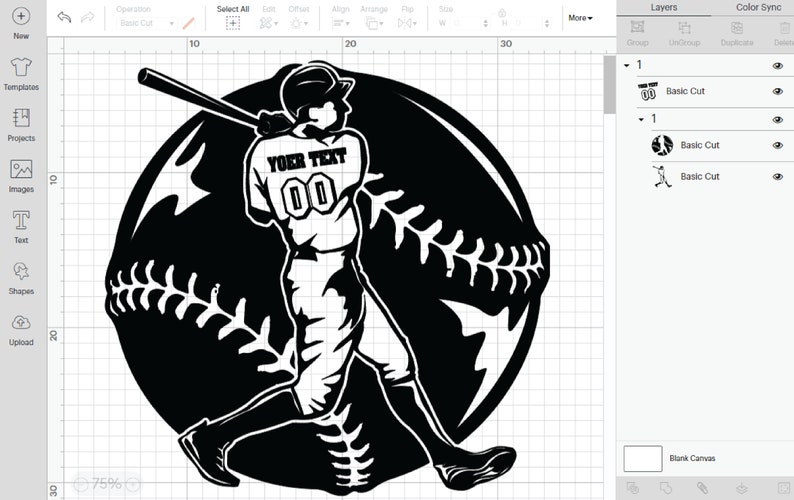The image size is (794, 500).
Task: Hide the batter figure Basic Cut layer
Action: (778, 177)
